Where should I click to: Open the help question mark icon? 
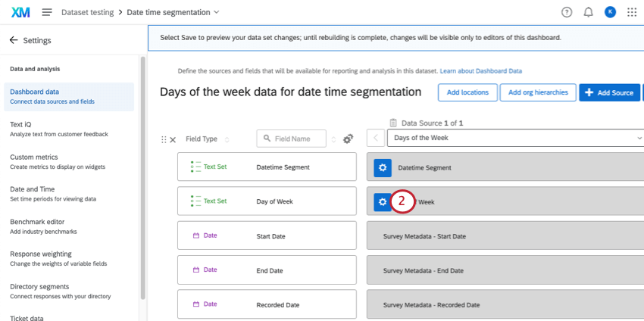(567, 12)
